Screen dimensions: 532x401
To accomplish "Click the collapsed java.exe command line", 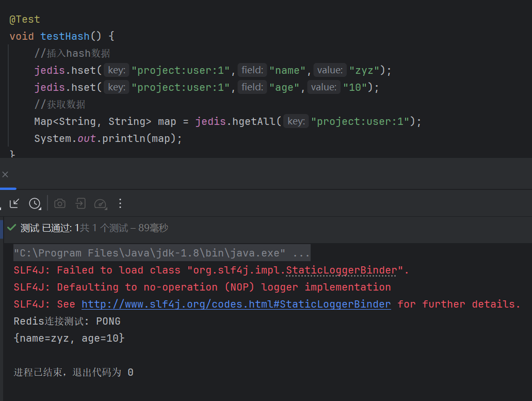I will coord(162,253).
